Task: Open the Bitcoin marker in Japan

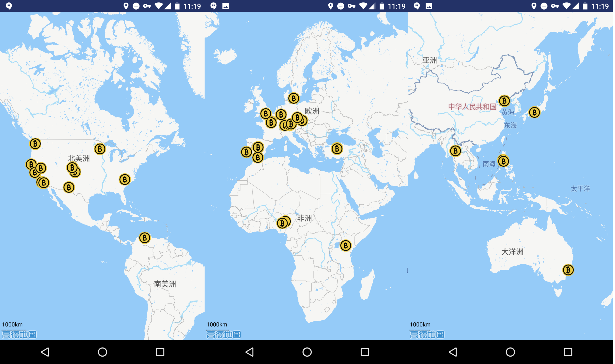Action: 534,113
